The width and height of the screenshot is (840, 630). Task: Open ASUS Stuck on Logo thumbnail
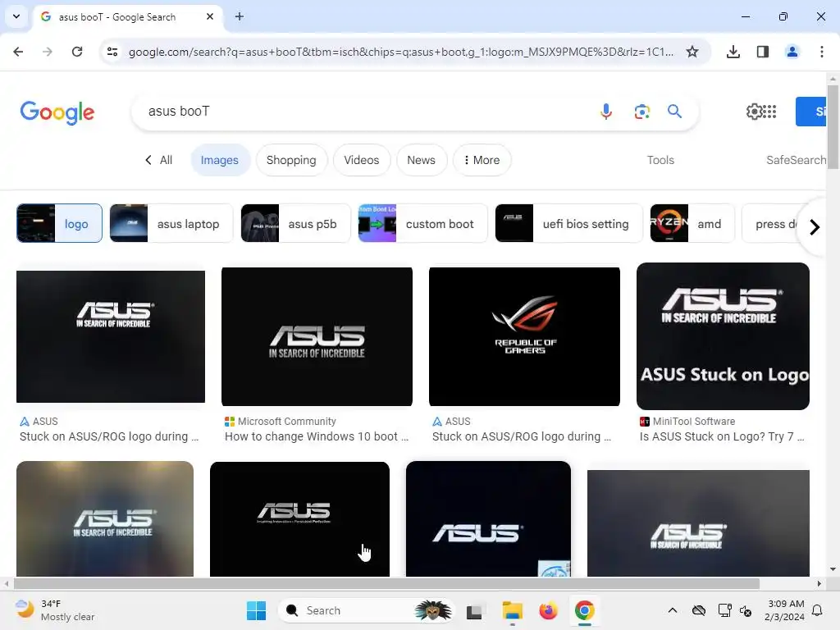(723, 336)
